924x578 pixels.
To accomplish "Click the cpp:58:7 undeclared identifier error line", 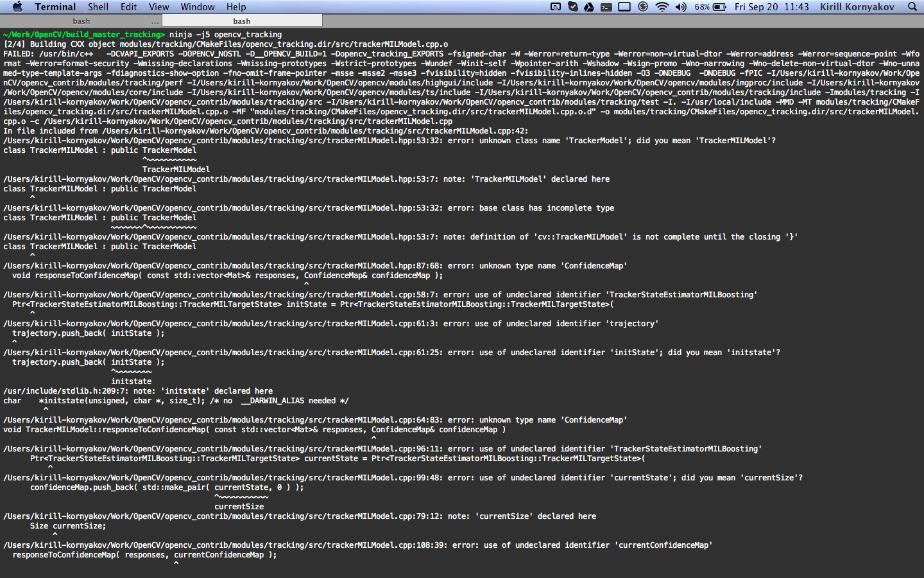I will tap(381, 295).
